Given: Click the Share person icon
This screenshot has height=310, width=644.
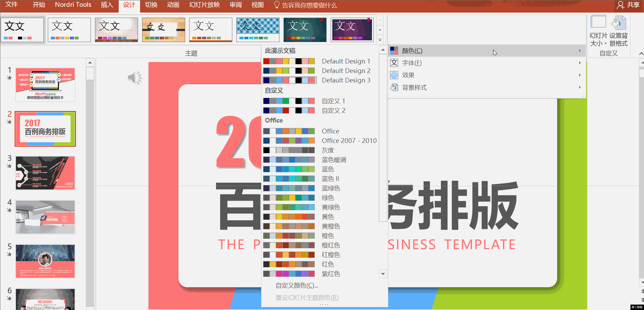Looking at the screenshot, I should [x=620, y=5].
